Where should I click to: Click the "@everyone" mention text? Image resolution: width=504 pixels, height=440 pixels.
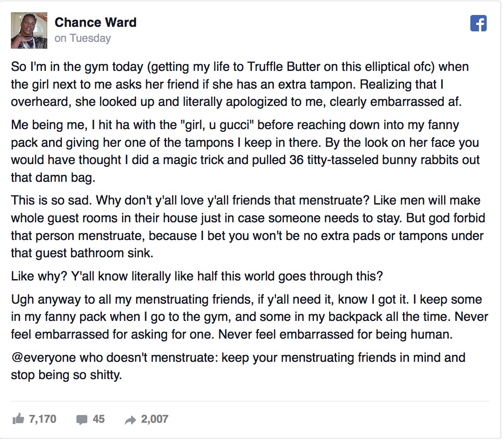point(43,357)
